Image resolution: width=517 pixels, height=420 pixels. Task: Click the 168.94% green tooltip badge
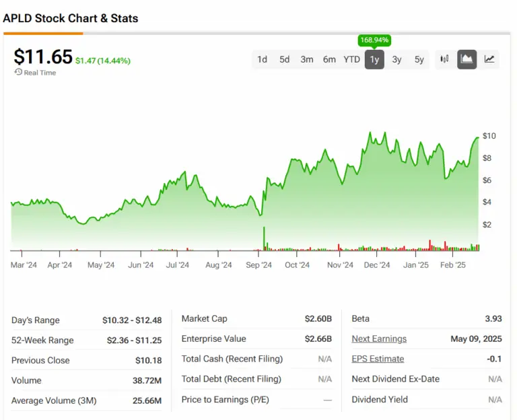374,40
